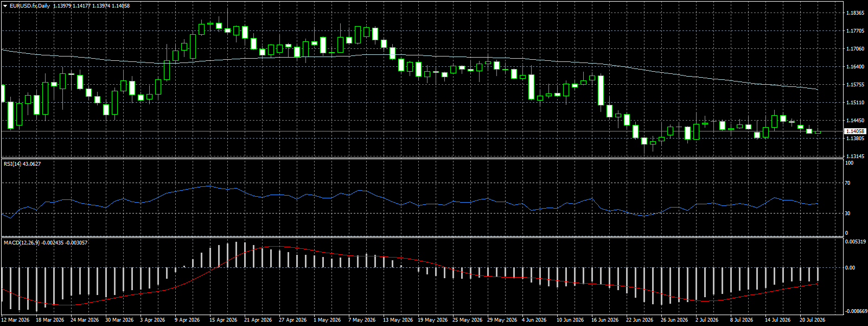Click the 27 Apr 2026 date label
868x326 pixels.
point(293,320)
